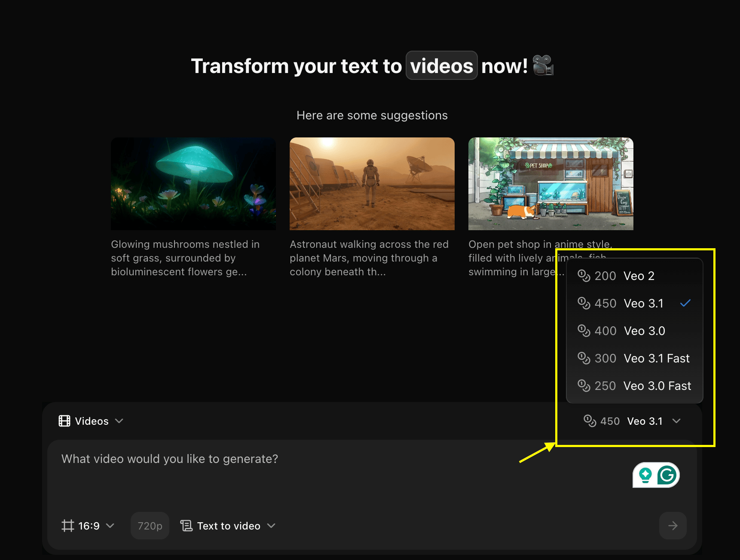
Task: Collapse the Veo 3.1 model selector chevron
Action: point(676,421)
